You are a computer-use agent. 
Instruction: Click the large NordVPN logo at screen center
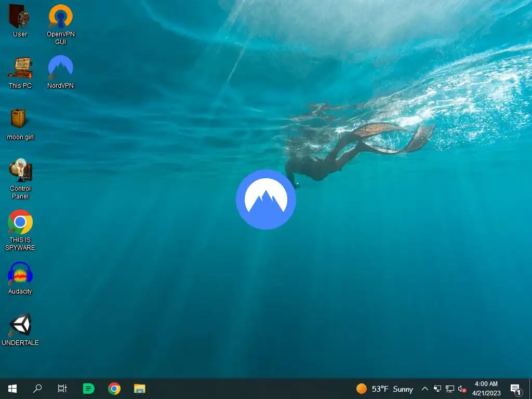(265, 199)
